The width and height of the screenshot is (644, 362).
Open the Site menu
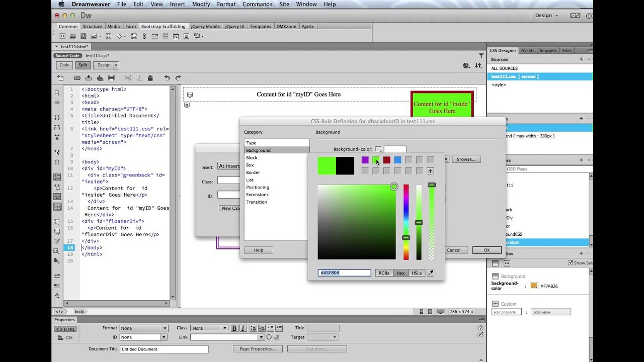(x=284, y=4)
